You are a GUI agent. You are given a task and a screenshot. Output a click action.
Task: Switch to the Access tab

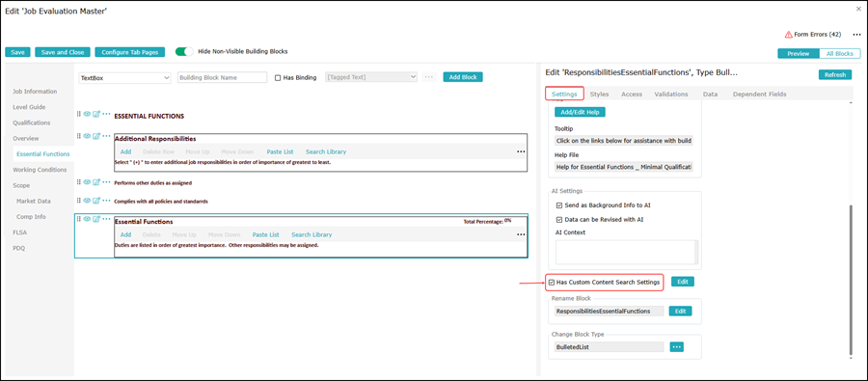tap(632, 95)
